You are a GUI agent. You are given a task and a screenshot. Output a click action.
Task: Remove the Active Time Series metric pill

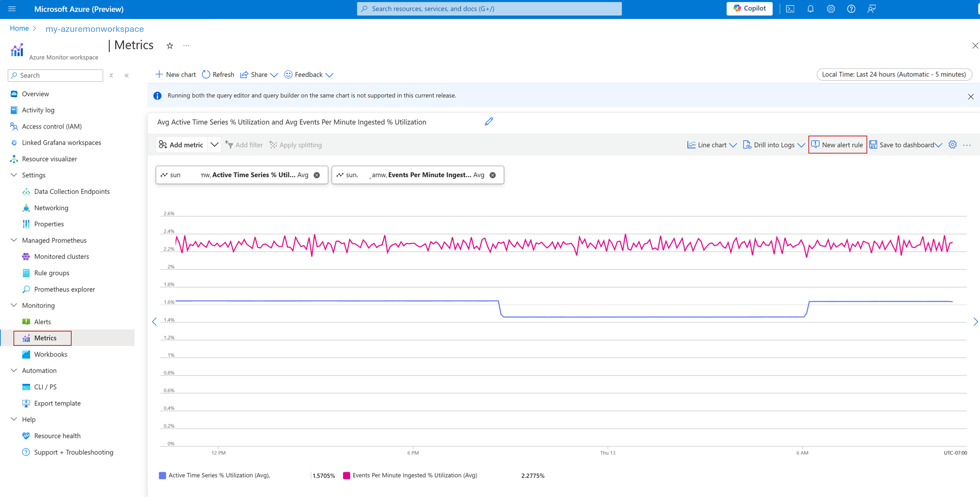316,175
